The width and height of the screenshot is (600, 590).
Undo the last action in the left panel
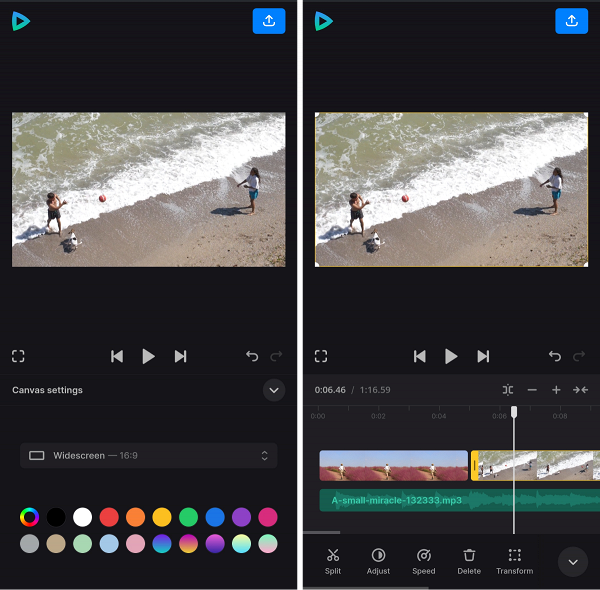[252, 356]
